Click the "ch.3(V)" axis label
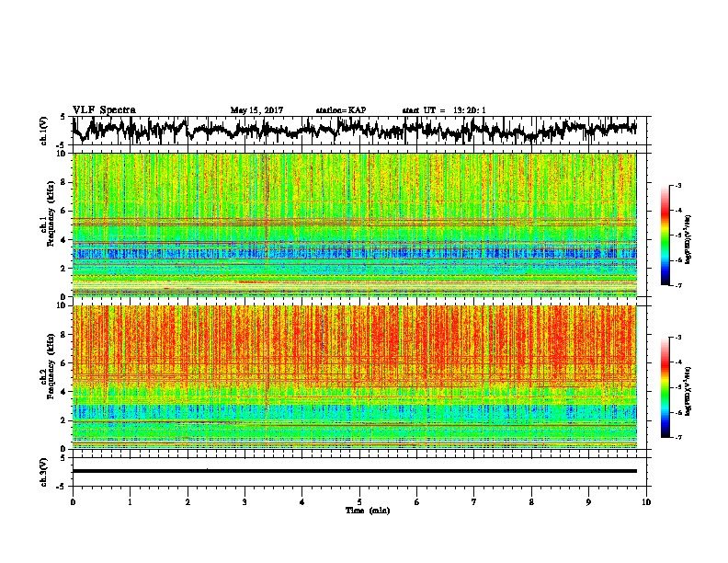This screenshot has width=728, height=563. [44, 472]
